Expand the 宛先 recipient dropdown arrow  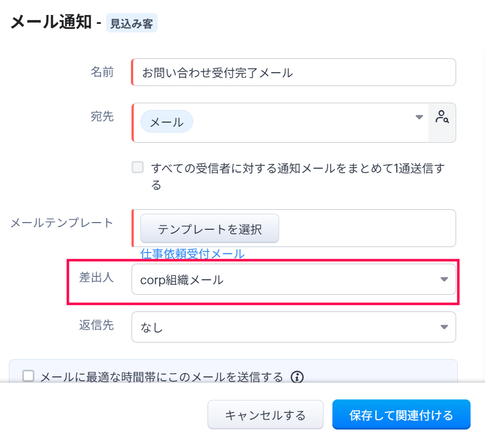[x=419, y=117]
